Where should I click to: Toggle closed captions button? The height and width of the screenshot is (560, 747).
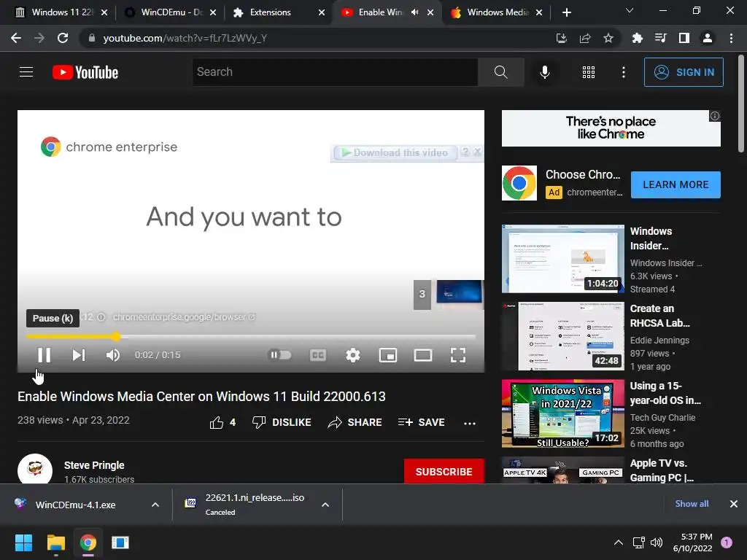[318, 355]
